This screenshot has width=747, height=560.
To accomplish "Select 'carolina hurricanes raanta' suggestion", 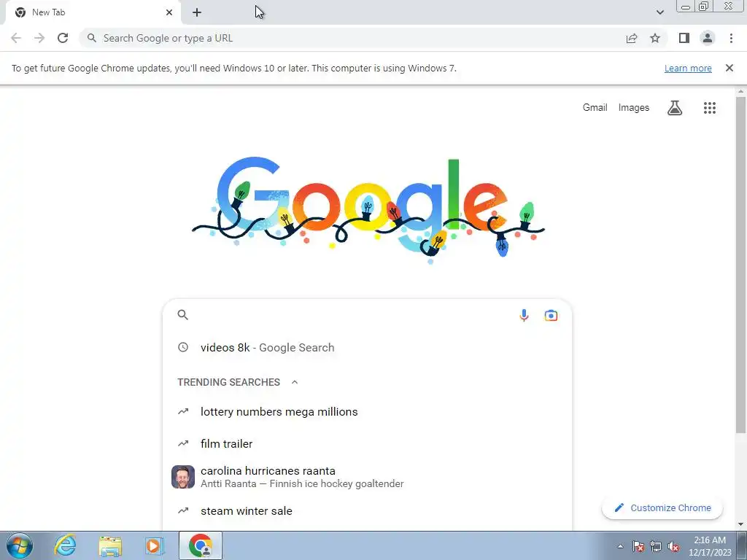I will click(x=367, y=477).
